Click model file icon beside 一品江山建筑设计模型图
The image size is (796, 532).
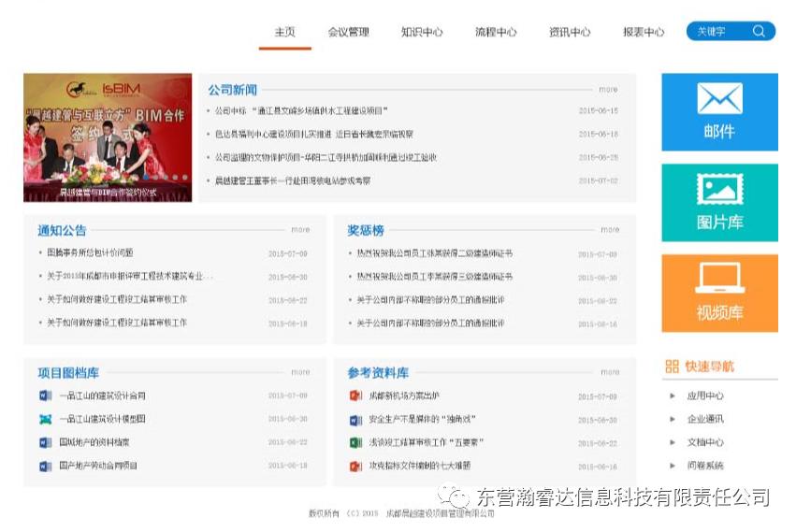coord(46,419)
